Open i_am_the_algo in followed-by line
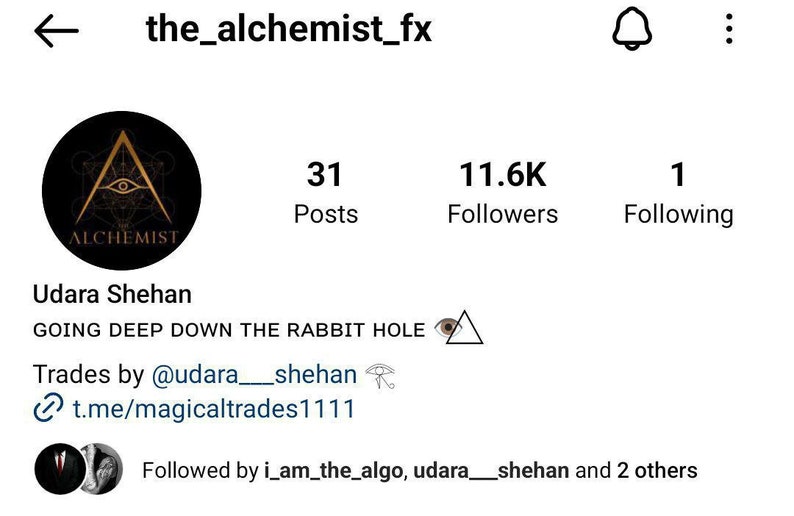This screenshot has height=516, width=794. pyautogui.click(x=334, y=471)
